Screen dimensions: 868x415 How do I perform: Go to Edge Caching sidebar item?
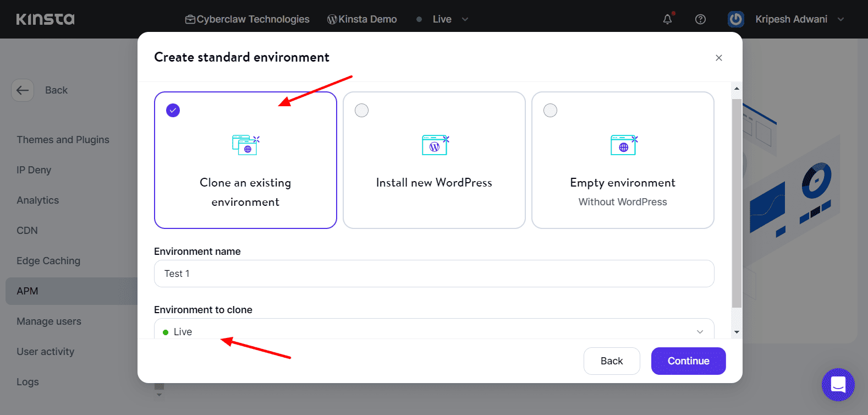(x=48, y=261)
